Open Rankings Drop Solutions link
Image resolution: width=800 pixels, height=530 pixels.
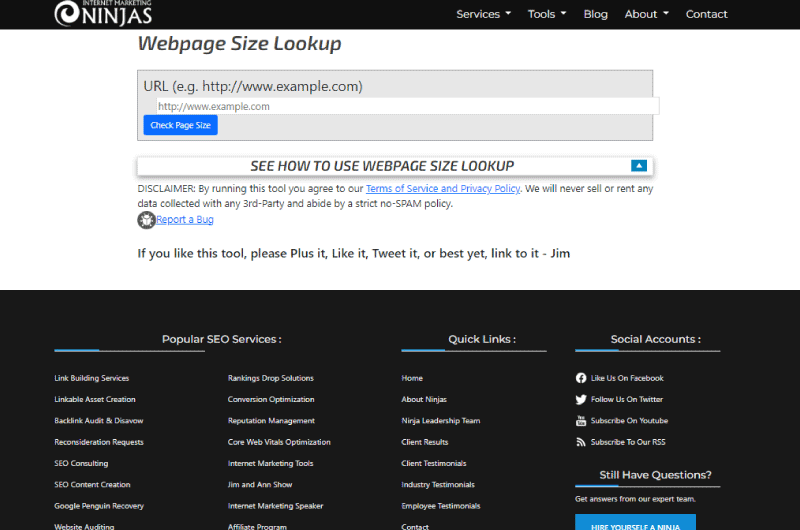[x=270, y=378]
